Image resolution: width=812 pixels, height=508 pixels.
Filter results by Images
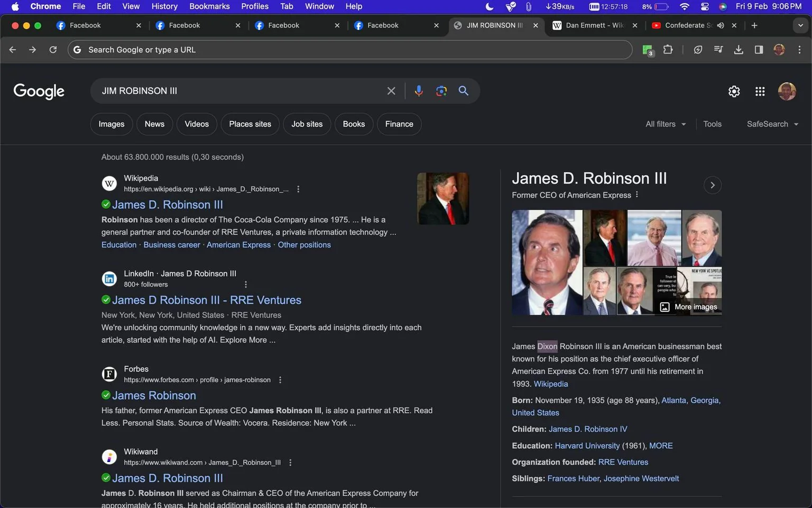click(112, 124)
